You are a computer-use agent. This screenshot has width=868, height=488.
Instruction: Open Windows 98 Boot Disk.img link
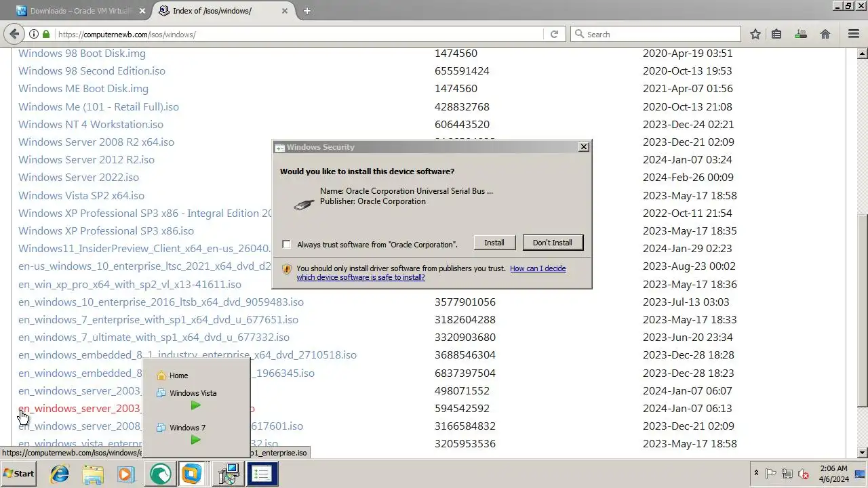(x=82, y=53)
